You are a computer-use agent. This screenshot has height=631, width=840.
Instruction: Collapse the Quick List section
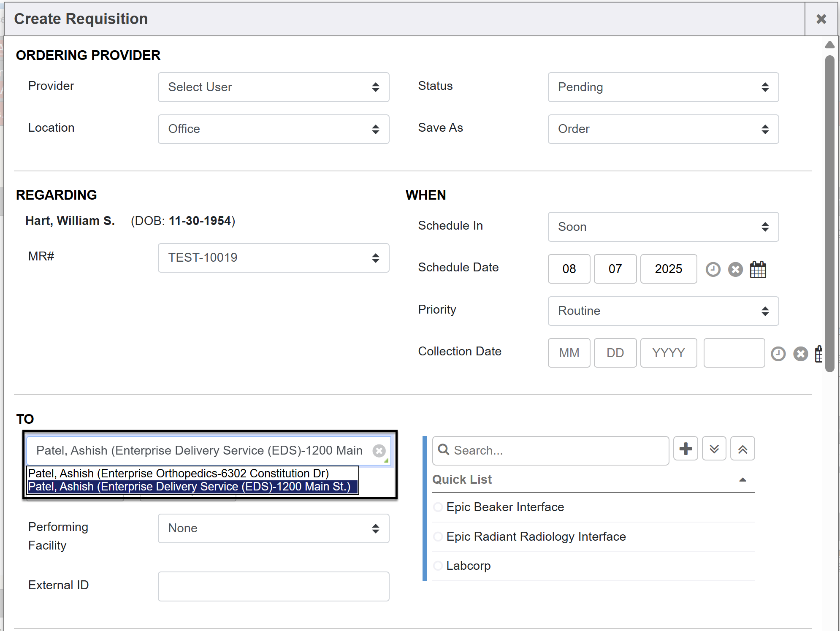[x=743, y=480]
